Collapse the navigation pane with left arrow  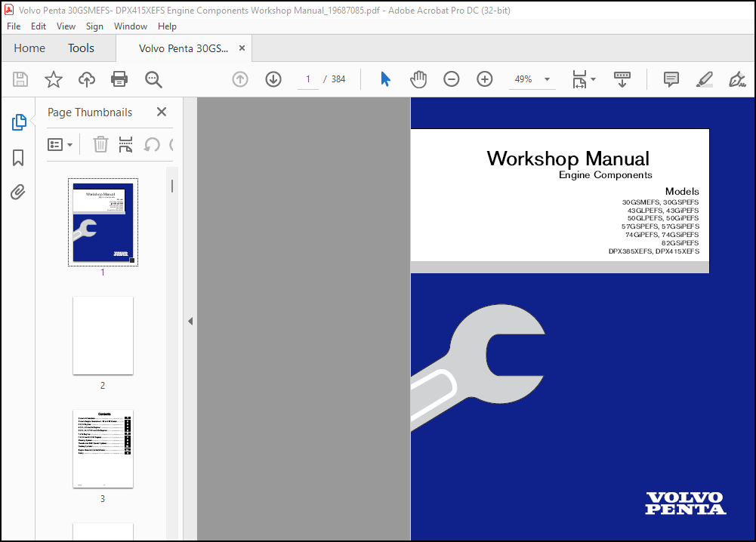[x=190, y=321]
